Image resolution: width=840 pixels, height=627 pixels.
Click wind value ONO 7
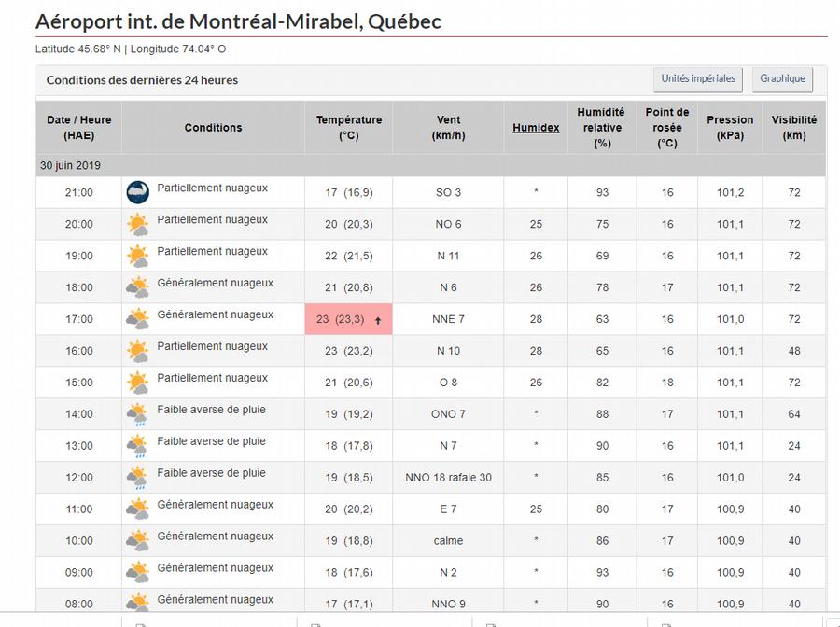[x=448, y=414]
